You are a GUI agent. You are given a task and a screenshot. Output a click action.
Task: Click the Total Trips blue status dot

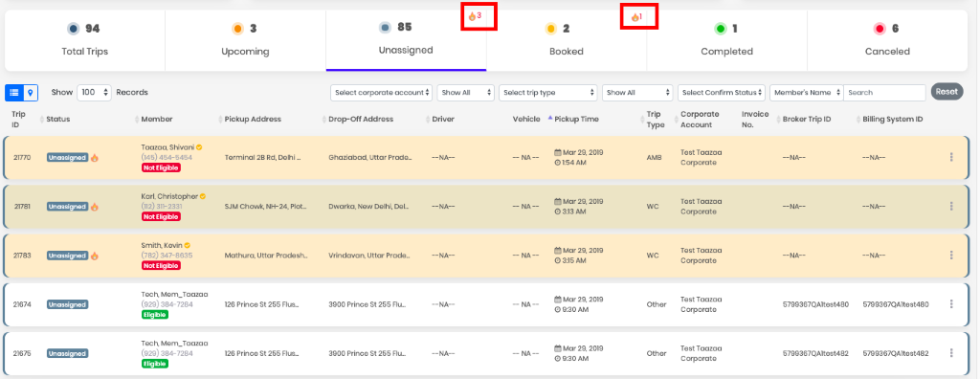click(74, 28)
